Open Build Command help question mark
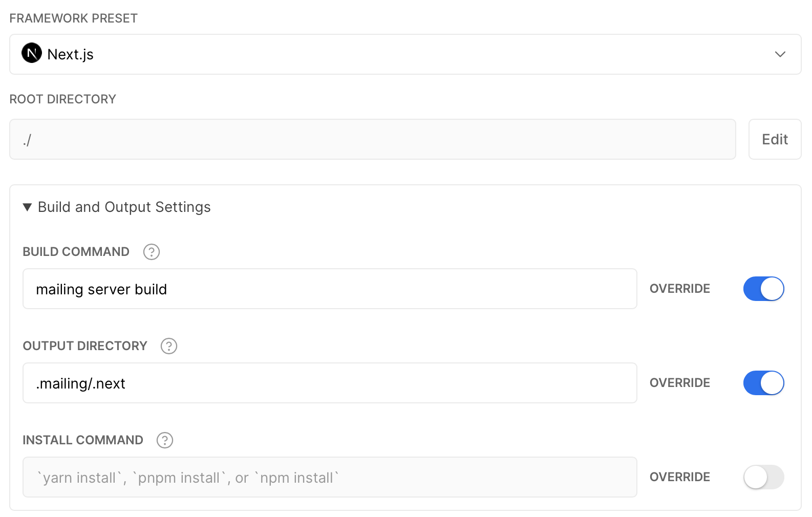The width and height of the screenshot is (812, 517). pyautogui.click(x=152, y=252)
